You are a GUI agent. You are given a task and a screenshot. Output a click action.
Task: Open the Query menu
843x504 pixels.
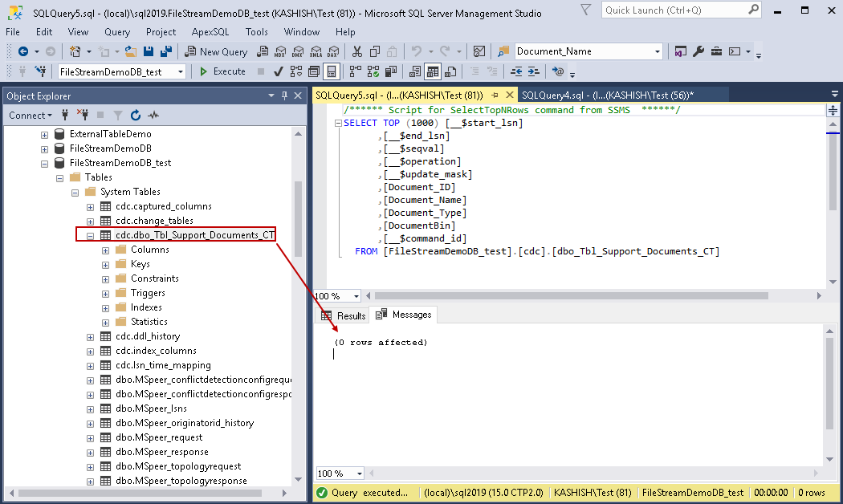(117, 32)
